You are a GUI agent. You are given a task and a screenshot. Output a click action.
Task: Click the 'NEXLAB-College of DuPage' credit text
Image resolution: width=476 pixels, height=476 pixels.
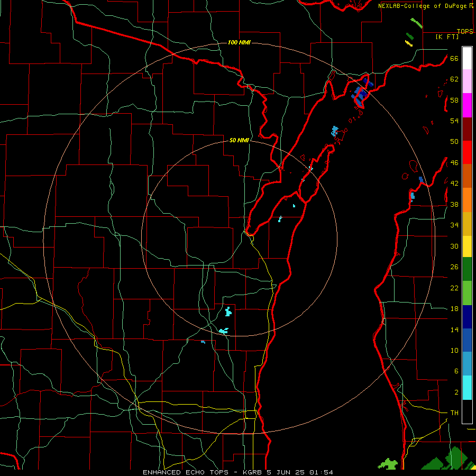(x=422, y=6)
